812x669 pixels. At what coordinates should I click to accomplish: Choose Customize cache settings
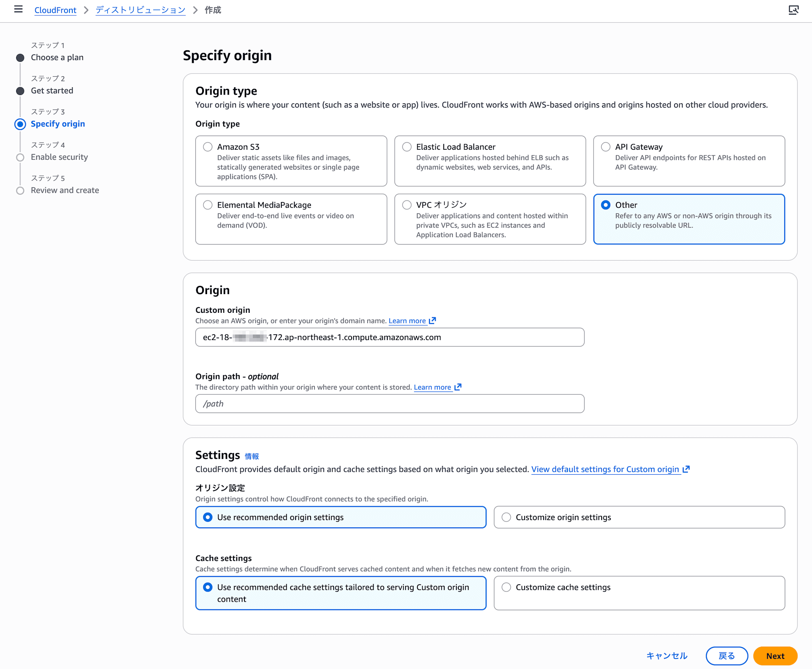639,593
